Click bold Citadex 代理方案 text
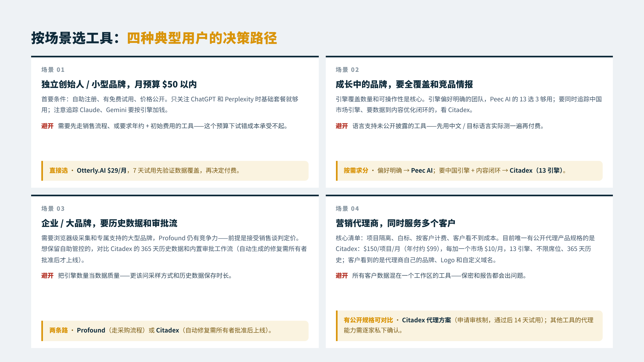This screenshot has height=362, width=644. click(426, 320)
